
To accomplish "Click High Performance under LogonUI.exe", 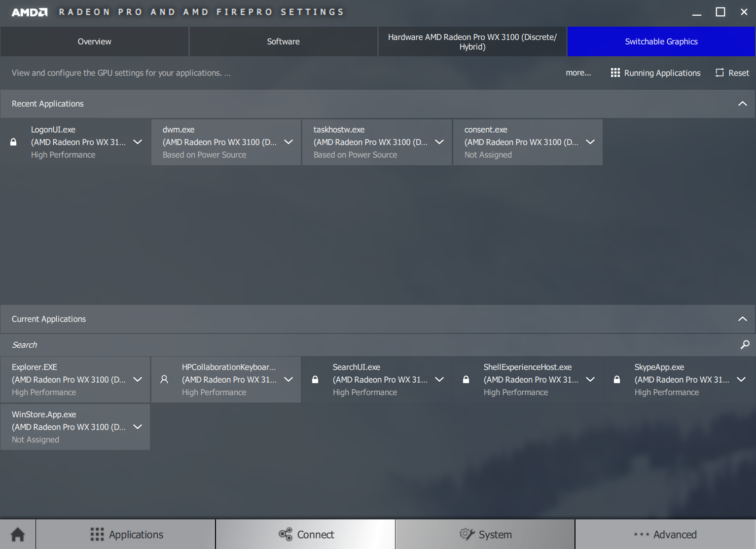I will click(x=63, y=155).
